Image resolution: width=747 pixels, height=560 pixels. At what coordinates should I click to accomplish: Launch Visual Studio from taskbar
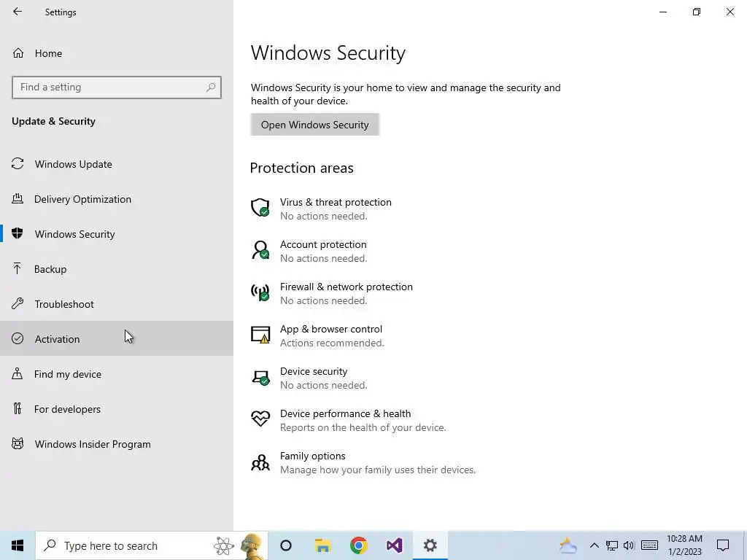click(x=395, y=545)
